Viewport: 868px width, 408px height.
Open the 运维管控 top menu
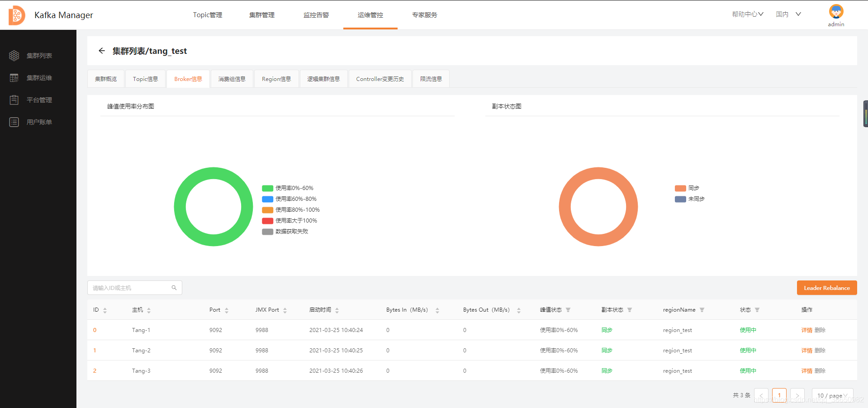pyautogui.click(x=370, y=15)
